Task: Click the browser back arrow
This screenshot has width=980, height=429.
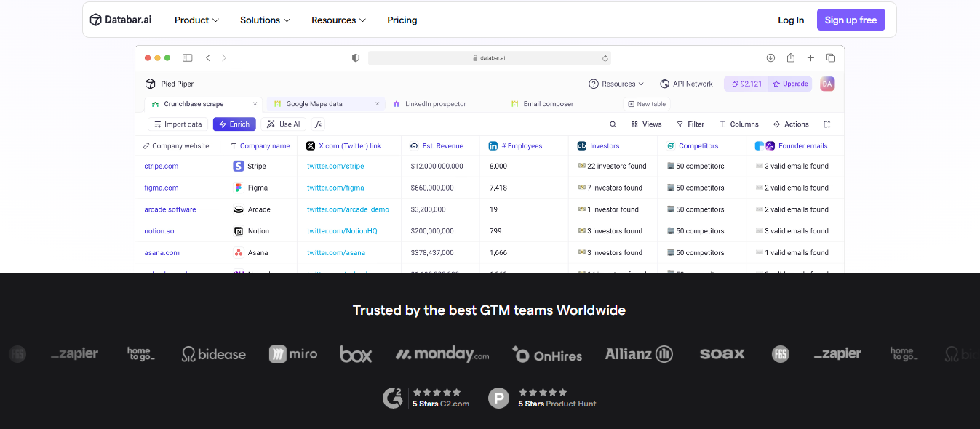Action: click(208, 57)
